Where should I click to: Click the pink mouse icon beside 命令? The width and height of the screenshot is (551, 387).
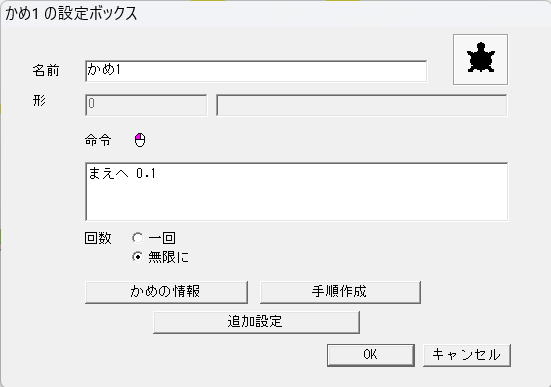tap(140, 140)
